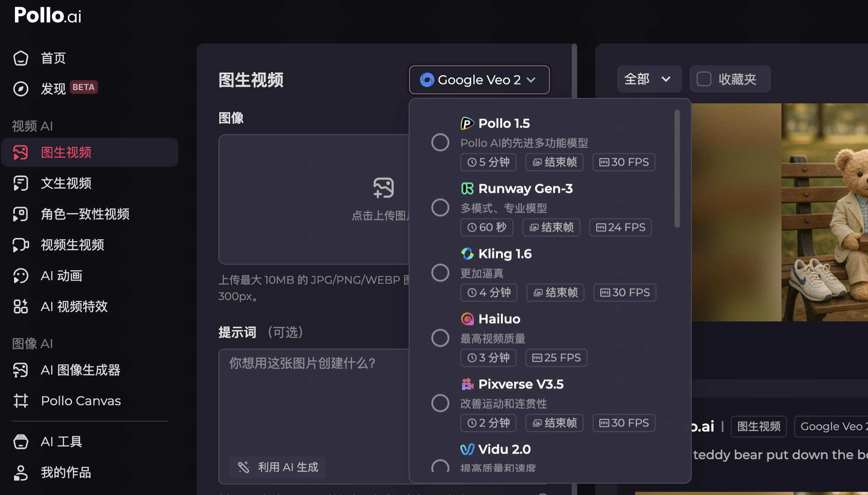
Task: Select the Pollo 1.5 radio button
Action: pyautogui.click(x=440, y=142)
